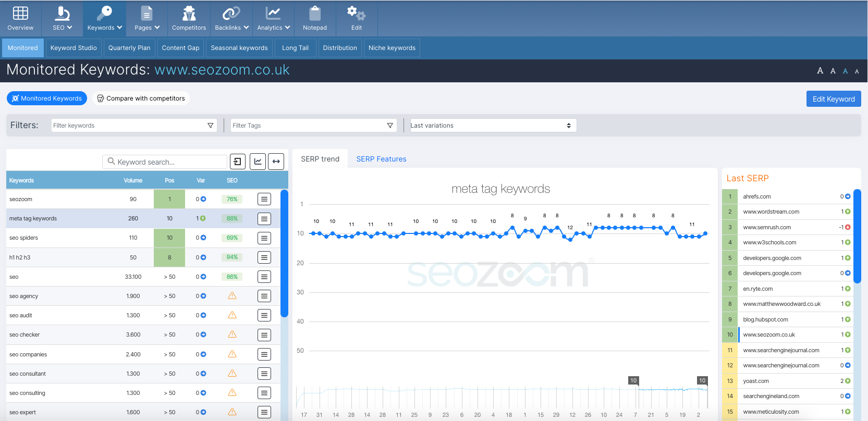The height and width of the screenshot is (421, 868).
Task: Open the Competitors spy icon
Action: (189, 18)
